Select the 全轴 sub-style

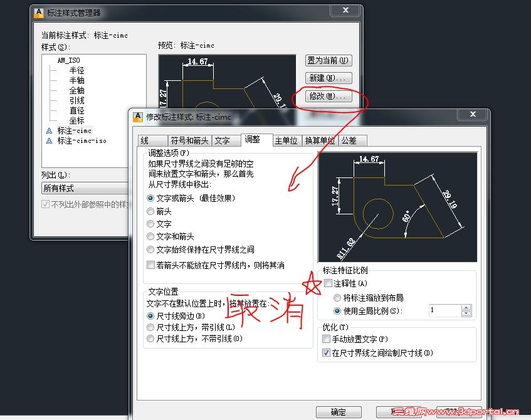pos(77,90)
